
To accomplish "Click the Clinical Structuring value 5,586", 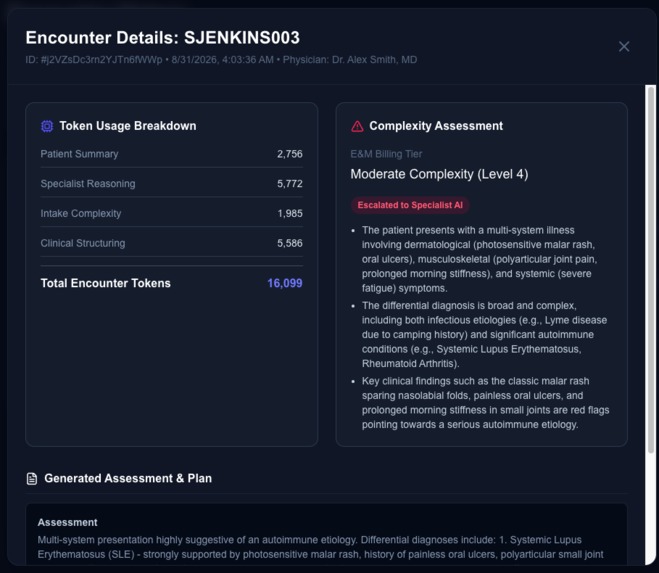I will tap(290, 243).
